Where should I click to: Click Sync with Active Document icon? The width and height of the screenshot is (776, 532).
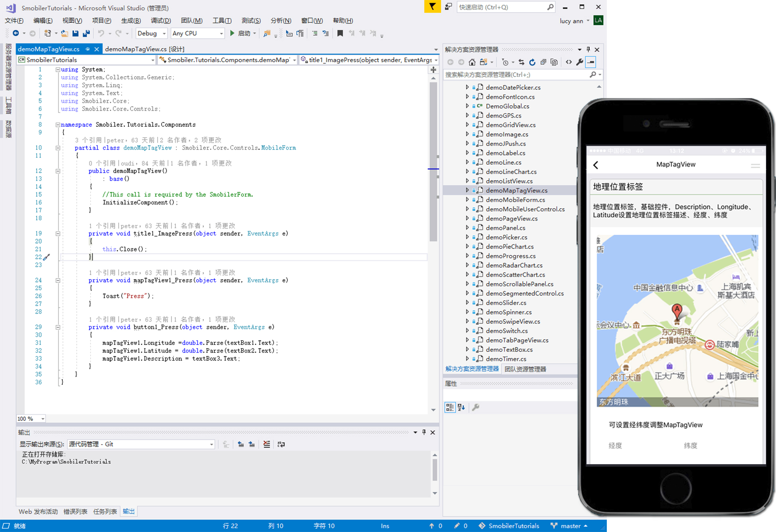[x=521, y=62]
